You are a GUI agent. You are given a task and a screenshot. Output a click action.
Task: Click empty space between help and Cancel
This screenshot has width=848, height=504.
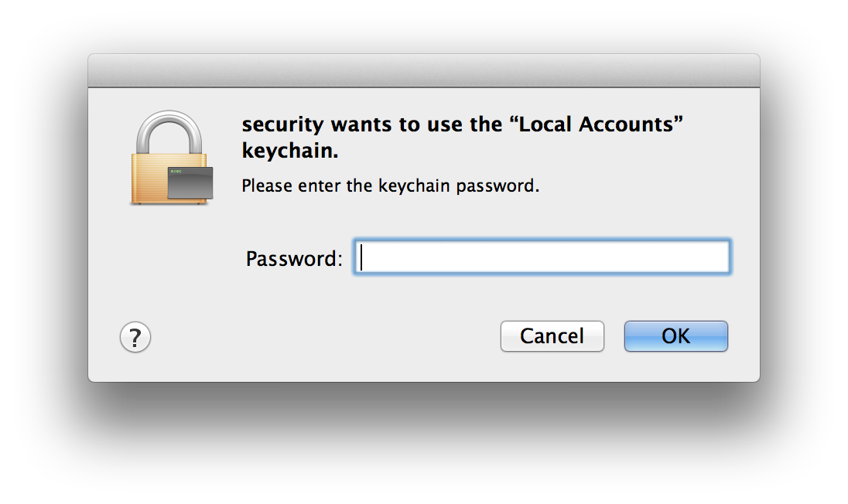(x=324, y=337)
